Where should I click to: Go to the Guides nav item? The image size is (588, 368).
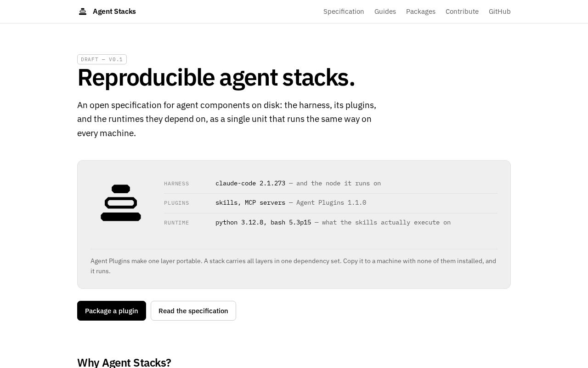[x=385, y=11]
